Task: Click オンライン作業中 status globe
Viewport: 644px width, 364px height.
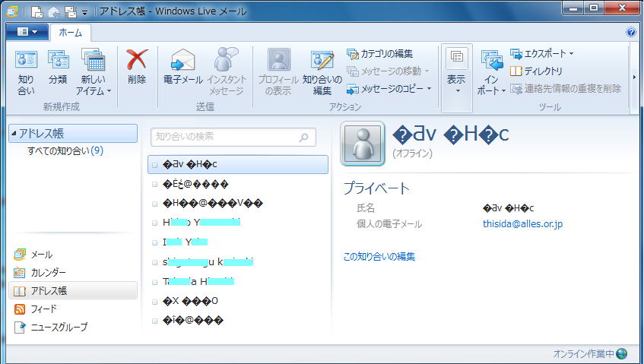Action: tap(622, 353)
